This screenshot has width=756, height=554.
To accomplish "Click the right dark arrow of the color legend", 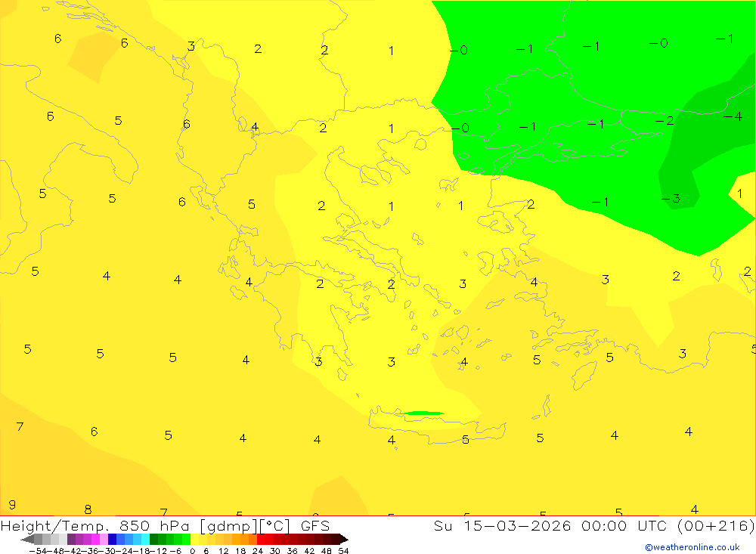I will pos(344,539).
